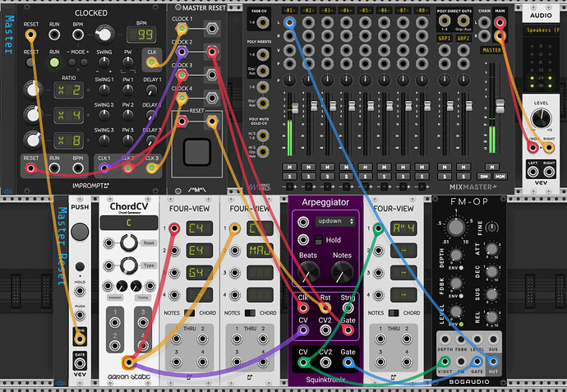Click the Strig input jack on the Arpeggiator

click(348, 307)
